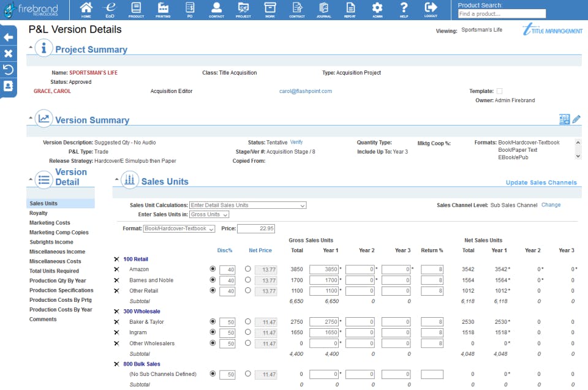Check the Template checkbox

coord(499,91)
